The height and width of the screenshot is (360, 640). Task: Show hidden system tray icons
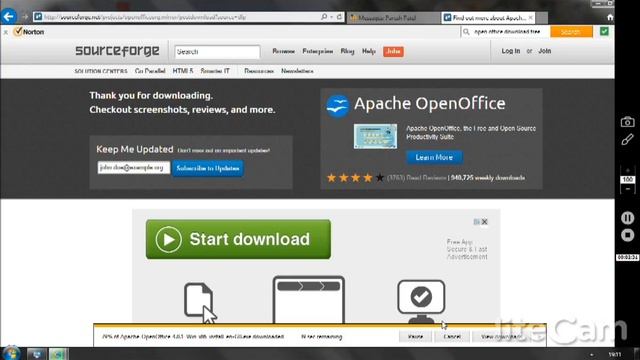[591, 355]
